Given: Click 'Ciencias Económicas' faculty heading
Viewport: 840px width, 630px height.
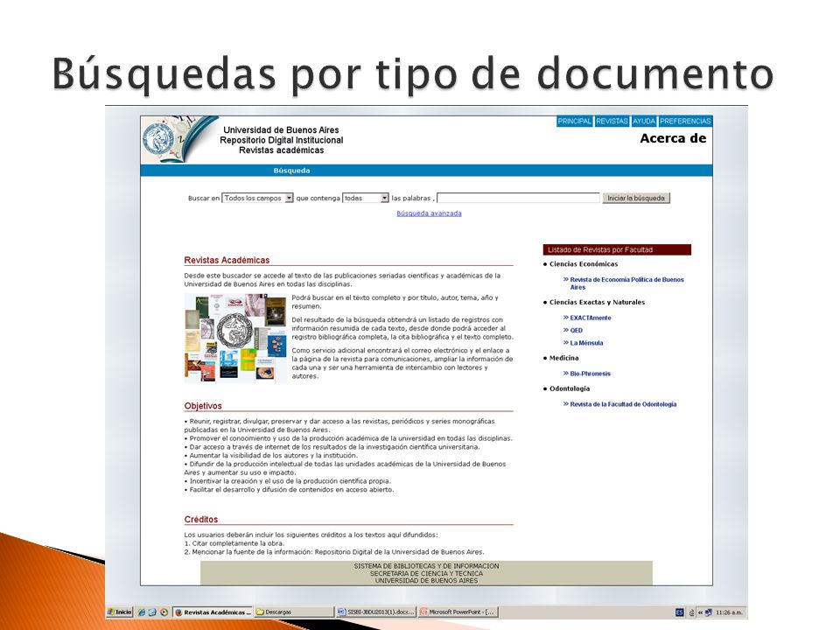Looking at the screenshot, I should click(x=584, y=264).
